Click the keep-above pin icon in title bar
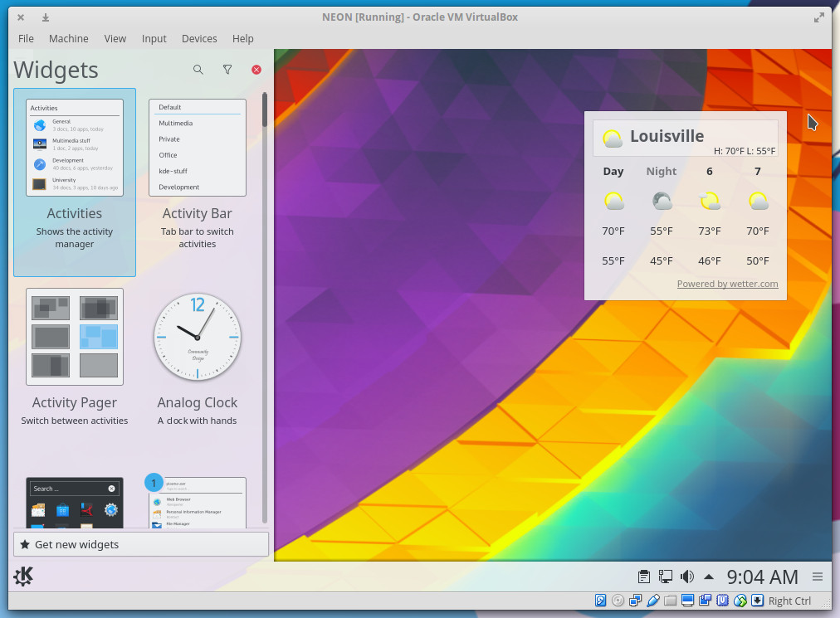 [46, 17]
